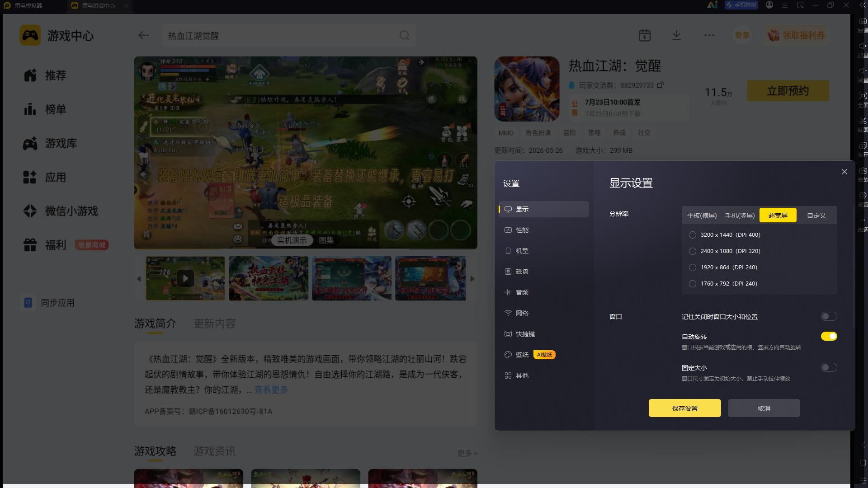Screen dimensions: 868x488
Task: Switch to the 自定义 resolution tab
Action: pos(816,216)
